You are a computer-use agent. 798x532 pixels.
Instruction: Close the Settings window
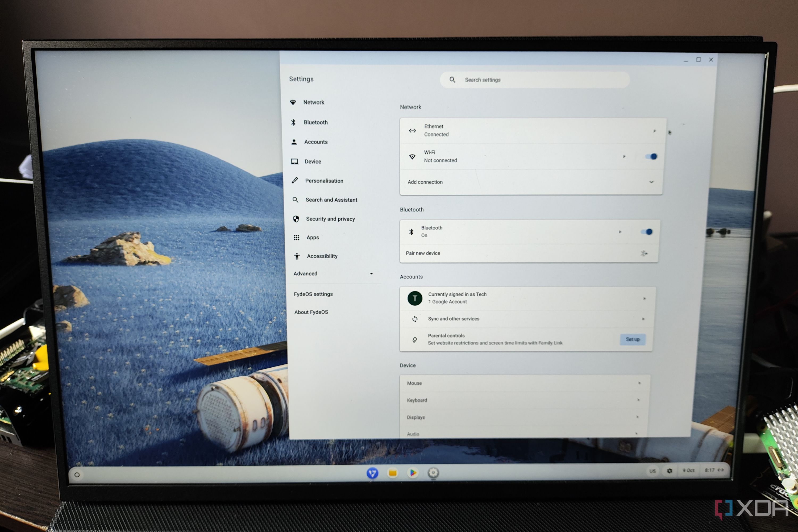711,60
